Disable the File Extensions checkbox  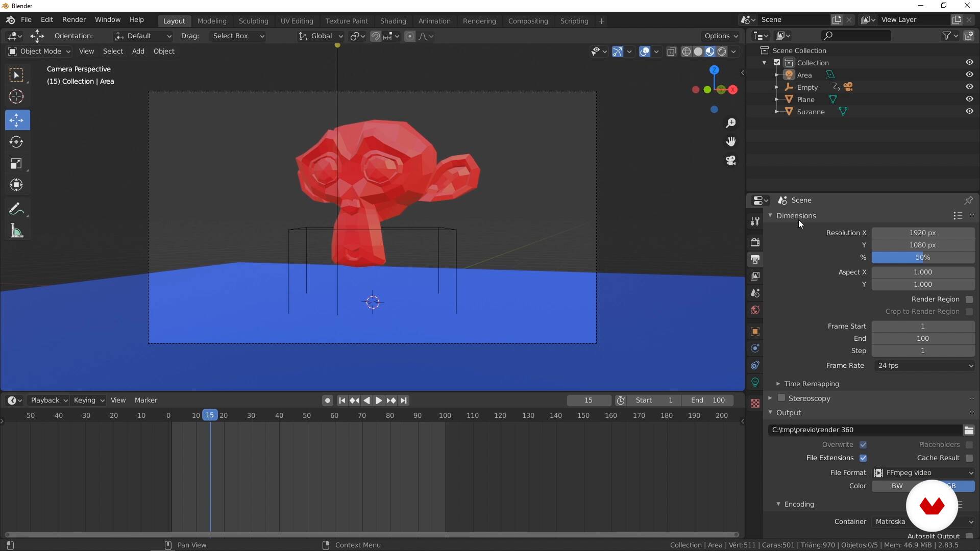tap(863, 458)
